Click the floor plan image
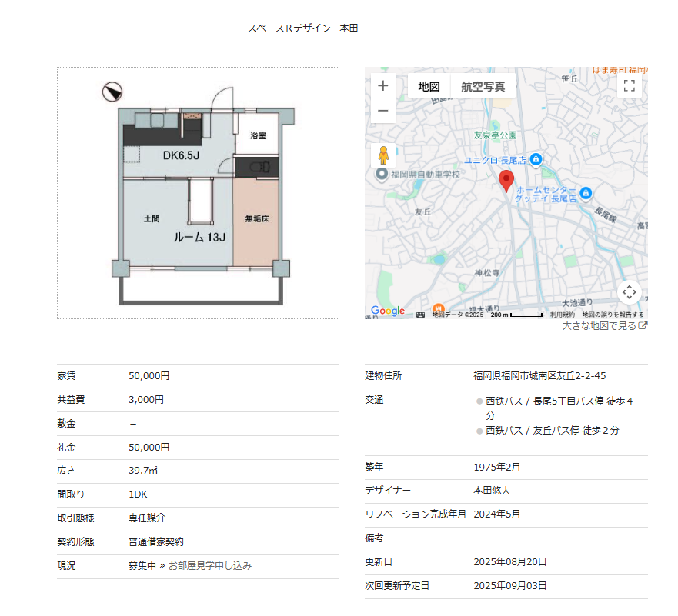This screenshot has width=678, height=616. point(198,193)
